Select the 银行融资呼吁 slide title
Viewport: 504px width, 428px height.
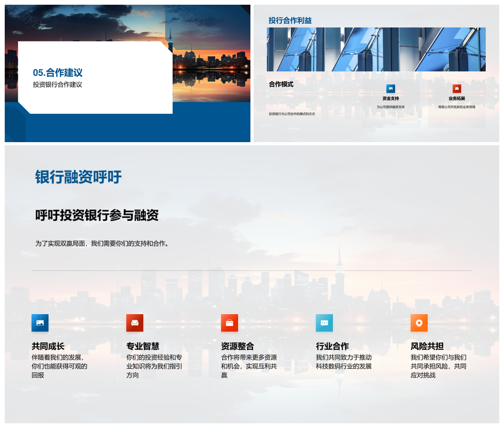pos(78,177)
